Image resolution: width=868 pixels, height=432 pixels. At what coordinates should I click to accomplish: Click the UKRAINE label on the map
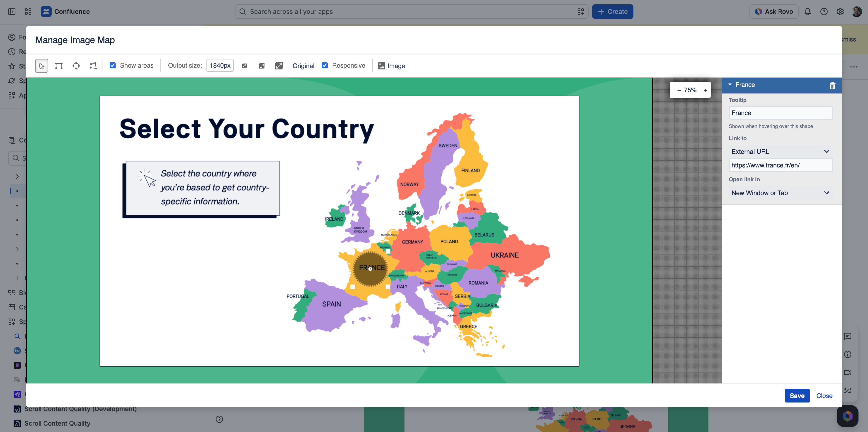[x=504, y=255]
